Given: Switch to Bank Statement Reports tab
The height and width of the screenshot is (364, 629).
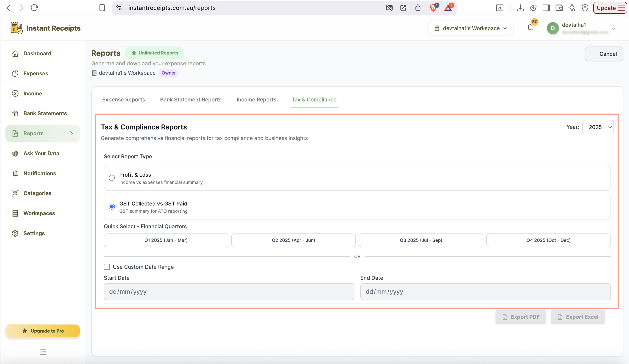Looking at the screenshot, I should click(x=191, y=100).
